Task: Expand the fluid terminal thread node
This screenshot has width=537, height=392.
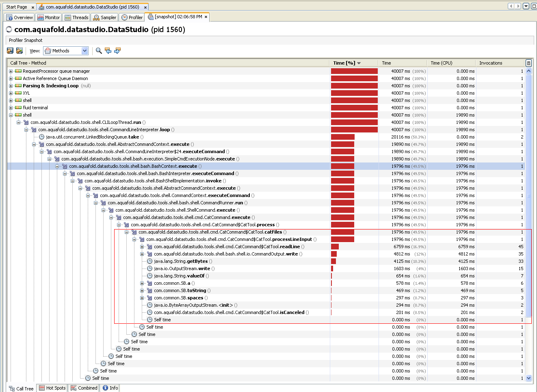Action: point(11,108)
